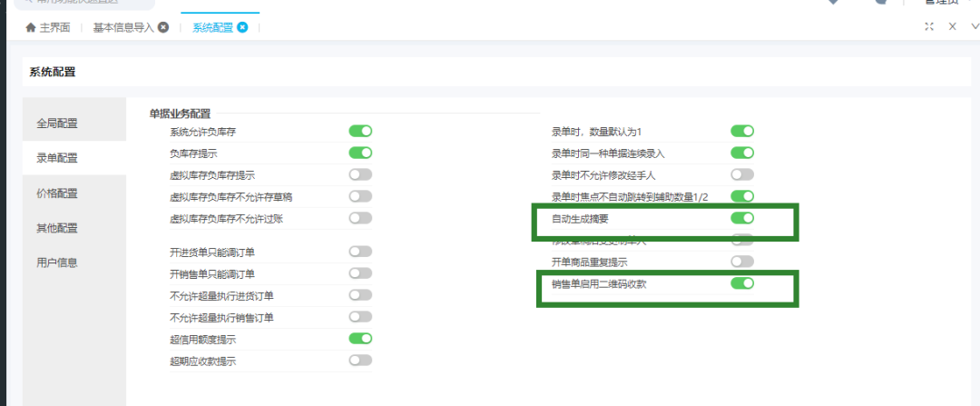The height and width of the screenshot is (406, 980).
Task: Click the fullscreen expand icon in the tab bar
Action: click(929, 26)
